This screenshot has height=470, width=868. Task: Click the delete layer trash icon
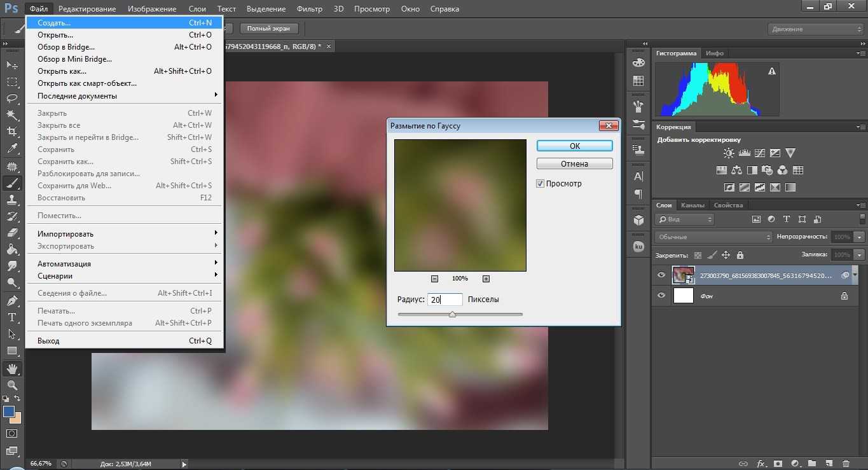(x=845, y=463)
